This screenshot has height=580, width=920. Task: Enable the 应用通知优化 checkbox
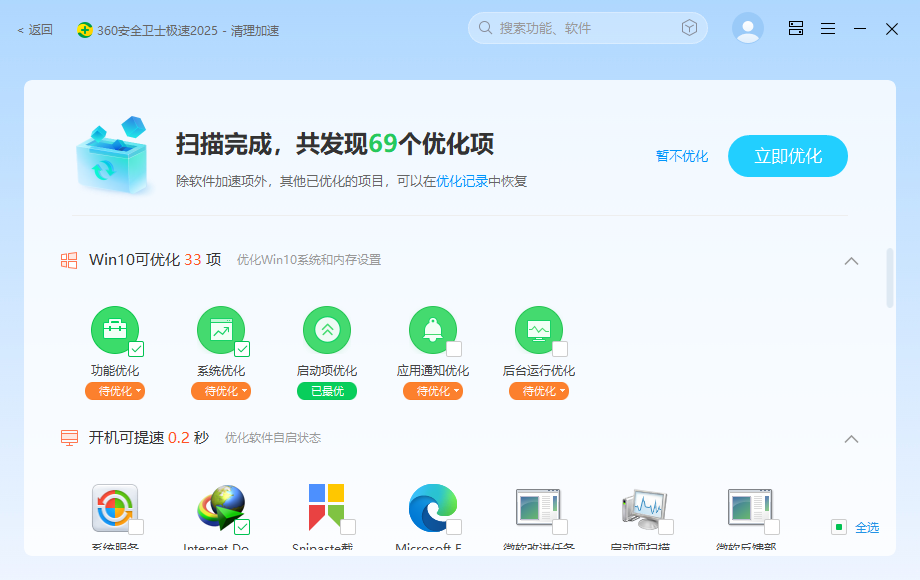[453, 348]
